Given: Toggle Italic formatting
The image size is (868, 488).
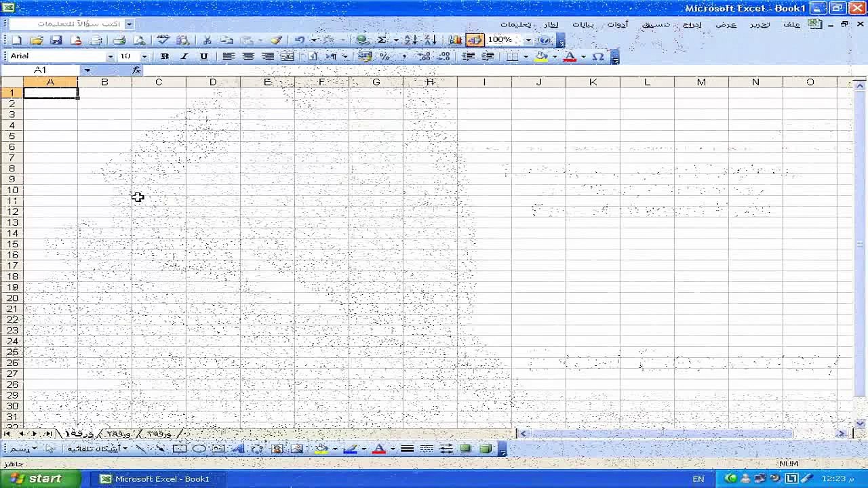Looking at the screenshot, I should tap(184, 57).
